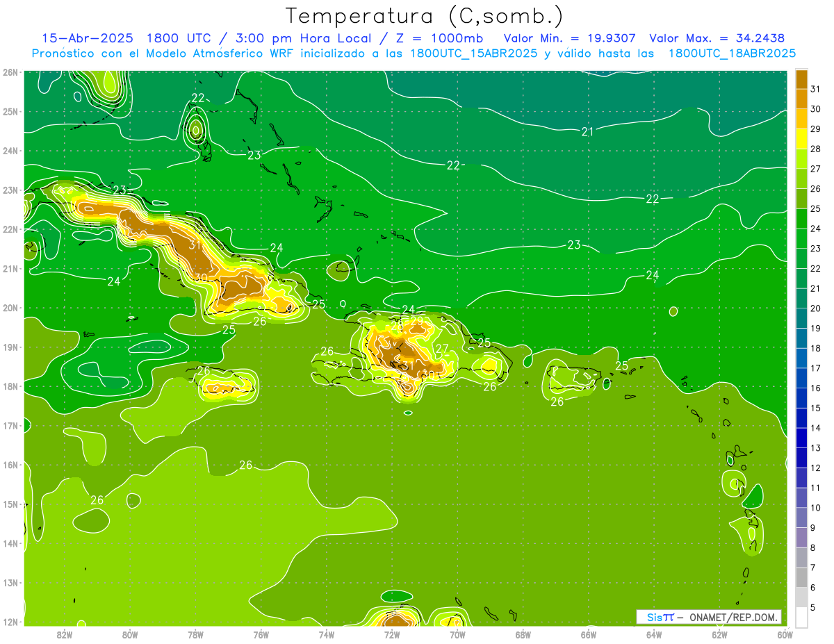
Task: Click the color scale value 28
Action: [816, 149]
